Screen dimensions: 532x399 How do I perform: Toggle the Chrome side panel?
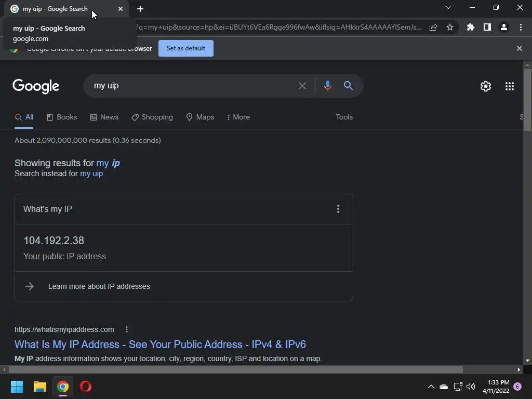coord(487,28)
